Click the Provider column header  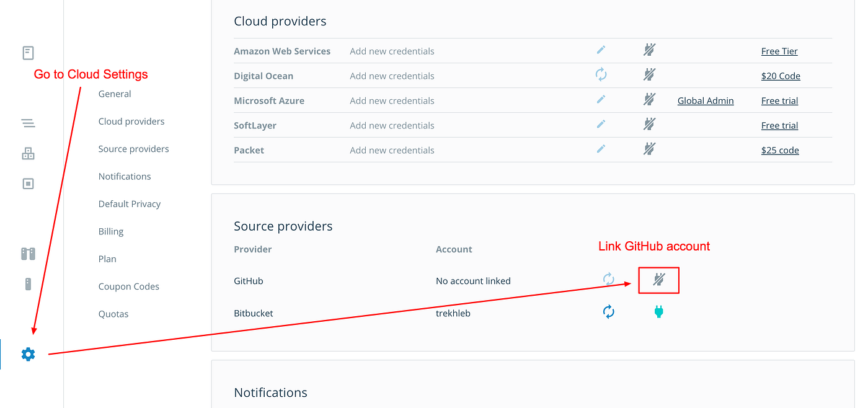pyautogui.click(x=253, y=249)
